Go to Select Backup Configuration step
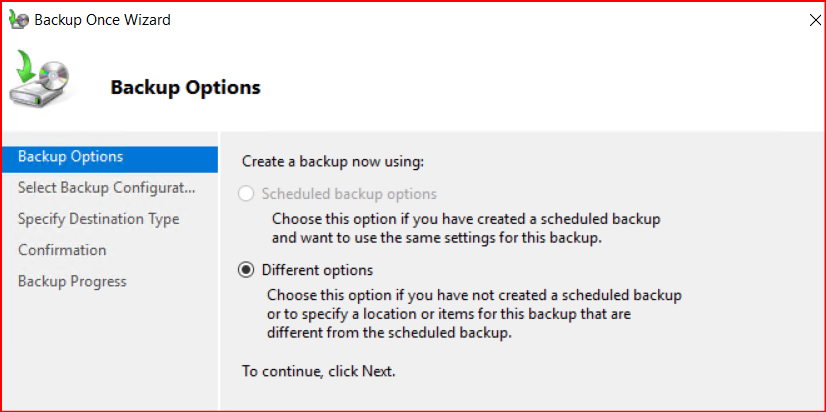Viewport: 826px width, 412px height. point(106,188)
